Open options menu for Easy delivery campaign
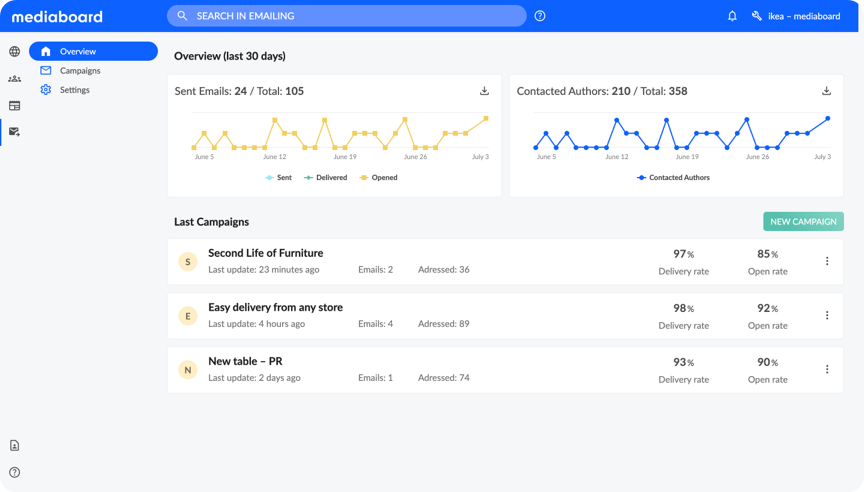 827,315
